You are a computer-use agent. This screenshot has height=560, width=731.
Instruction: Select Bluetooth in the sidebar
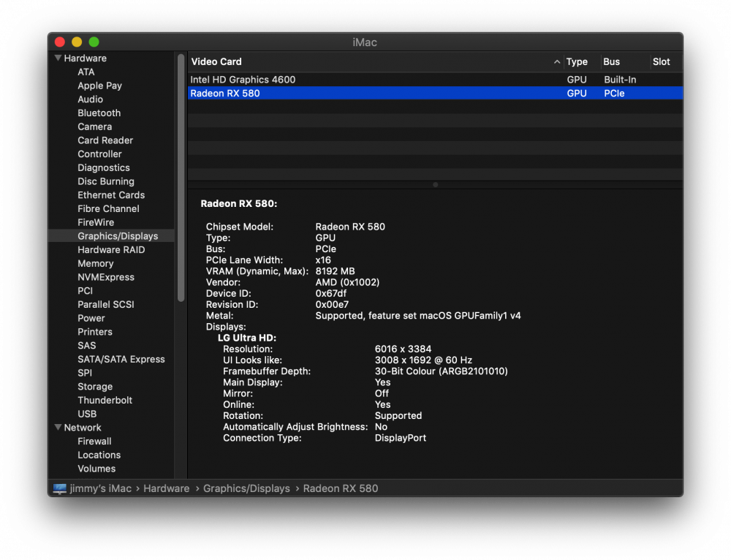(x=99, y=113)
